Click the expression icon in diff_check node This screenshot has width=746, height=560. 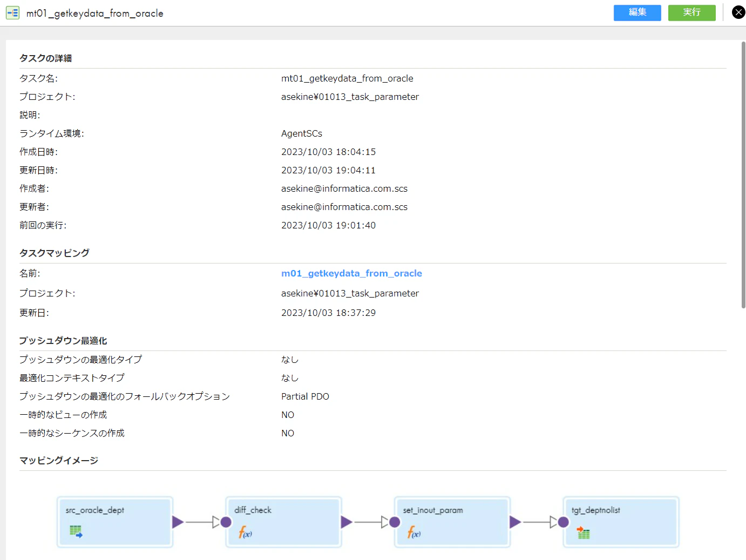(245, 532)
